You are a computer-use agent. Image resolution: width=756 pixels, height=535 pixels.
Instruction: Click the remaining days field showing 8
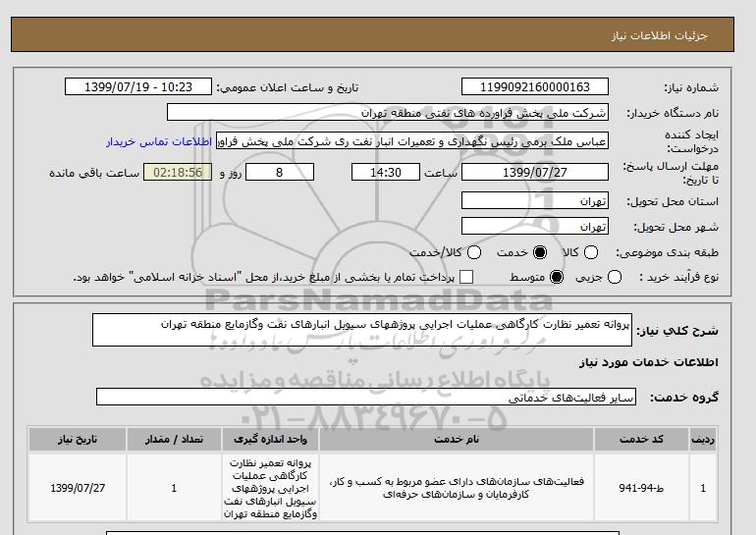[x=280, y=172]
